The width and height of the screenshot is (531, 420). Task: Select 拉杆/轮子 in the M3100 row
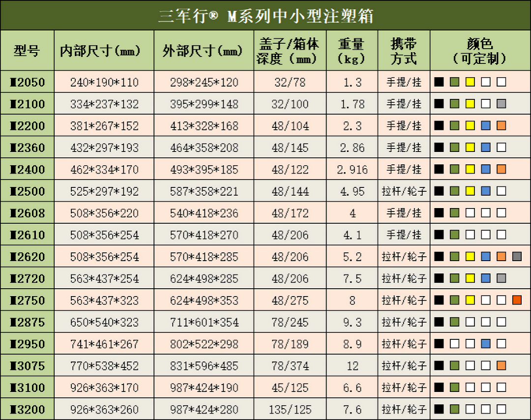pyautogui.click(x=404, y=388)
